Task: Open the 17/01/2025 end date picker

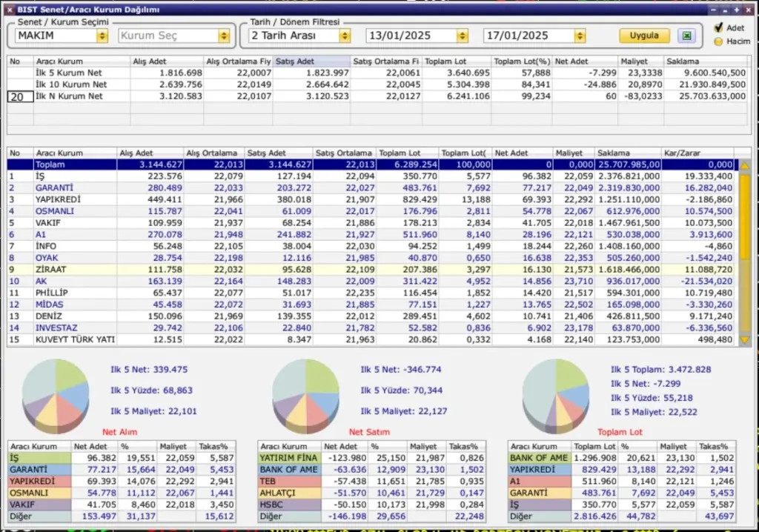Action: tap(580, 36)
